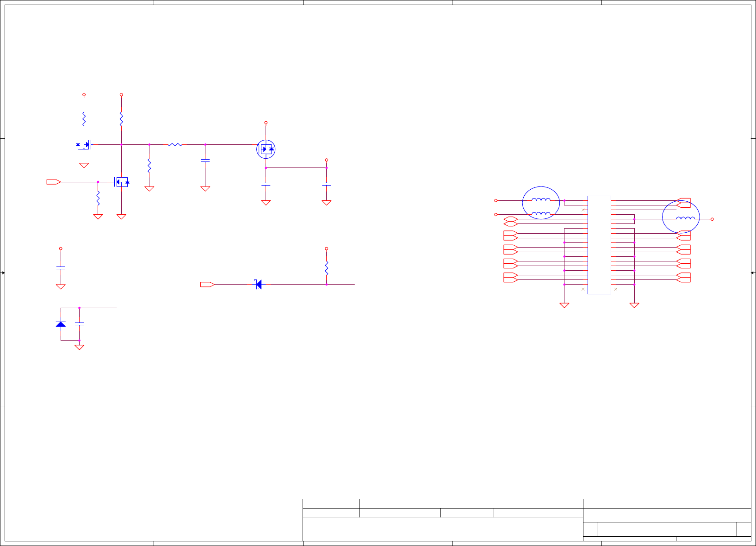This screenshot has height=546, width=756.
Task: Select the circled pair of inductors
Action: [541, 203]
